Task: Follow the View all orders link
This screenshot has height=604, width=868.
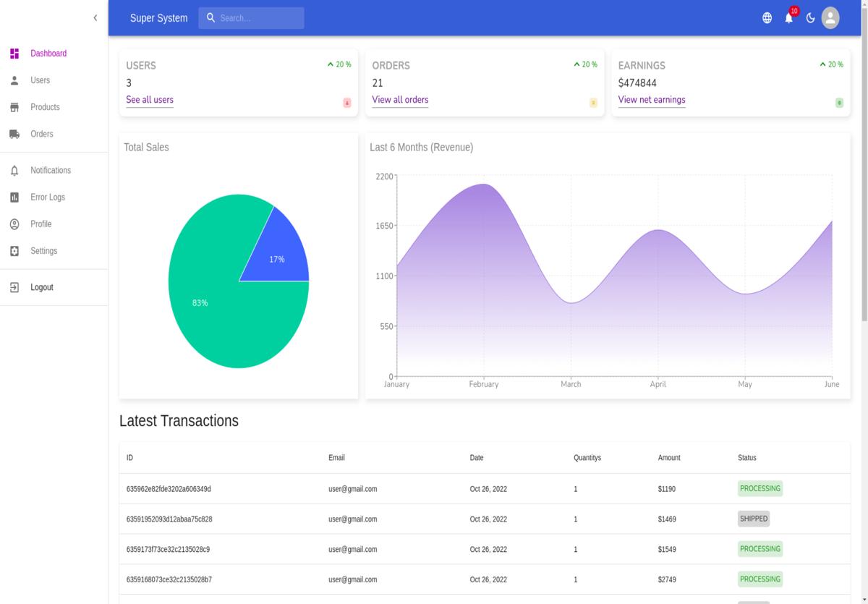Action: [x=400, y=100]
